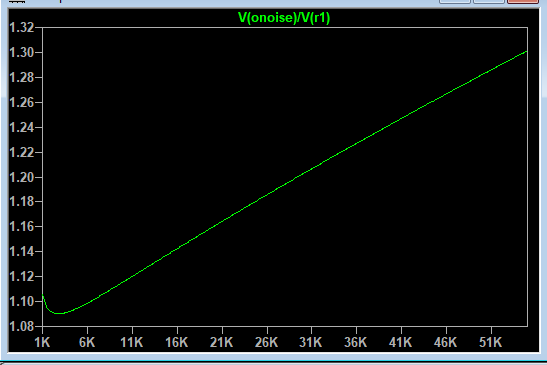Click the 16K horizontal axis label
Image resolution: width=547 pixels, height=365 pixels.
coord(177,342)
